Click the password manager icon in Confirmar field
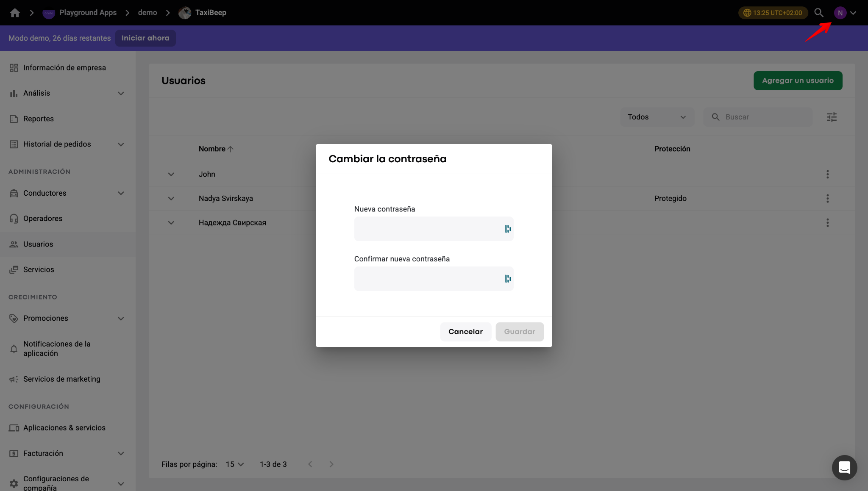The image size is (868, 491). click(x=508, y=279)
